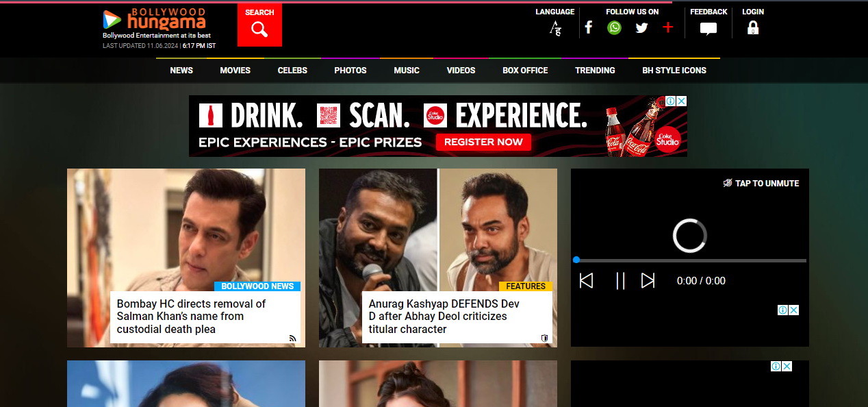Skip to next video
The width and height of the screenshot is (868, 407).
coord(648,280)
